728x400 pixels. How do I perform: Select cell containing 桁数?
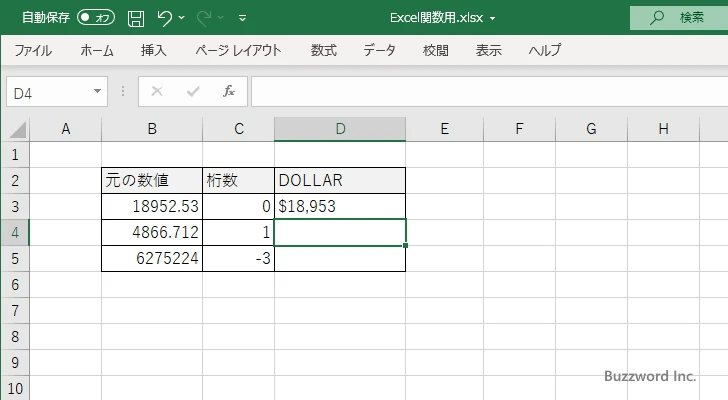click(x=239, y=181)
